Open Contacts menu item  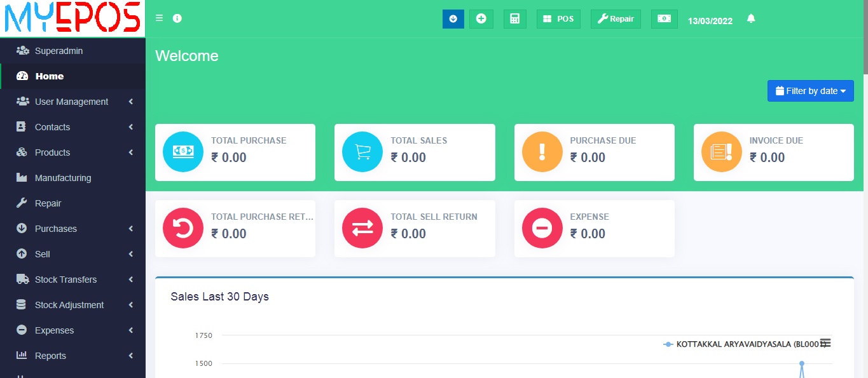[x=72, y=127]
